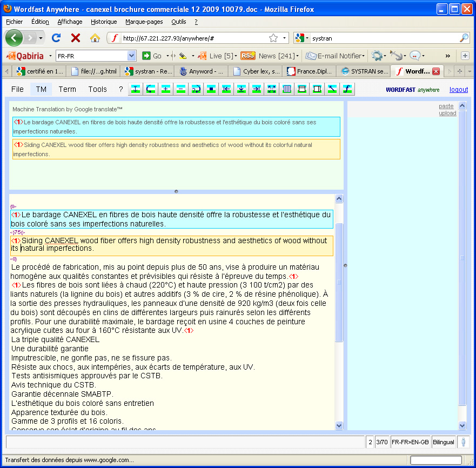The height and width of the screenshot is (468, 476).
Task: Click the E-mail Notifier envelope icon
Action: tap(311, 56)
